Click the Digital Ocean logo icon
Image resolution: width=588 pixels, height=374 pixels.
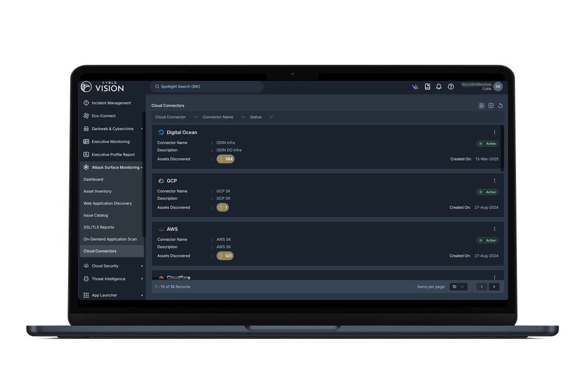tap(161, 132)
